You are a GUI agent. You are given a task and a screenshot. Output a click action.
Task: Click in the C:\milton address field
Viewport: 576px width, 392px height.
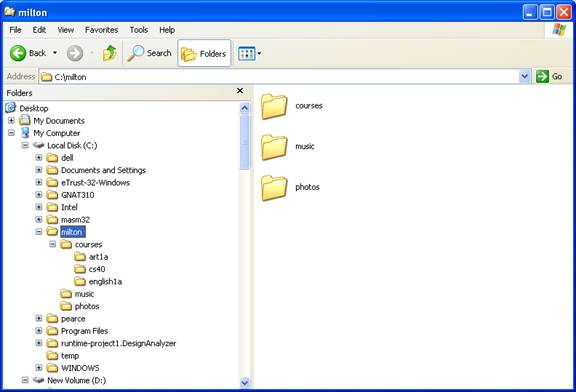pyautogui.click(x=279, y=77)
